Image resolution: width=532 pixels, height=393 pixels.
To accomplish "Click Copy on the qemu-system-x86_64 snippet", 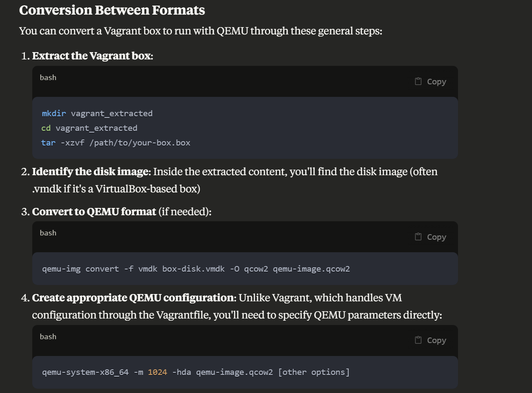I will [437, 340].
